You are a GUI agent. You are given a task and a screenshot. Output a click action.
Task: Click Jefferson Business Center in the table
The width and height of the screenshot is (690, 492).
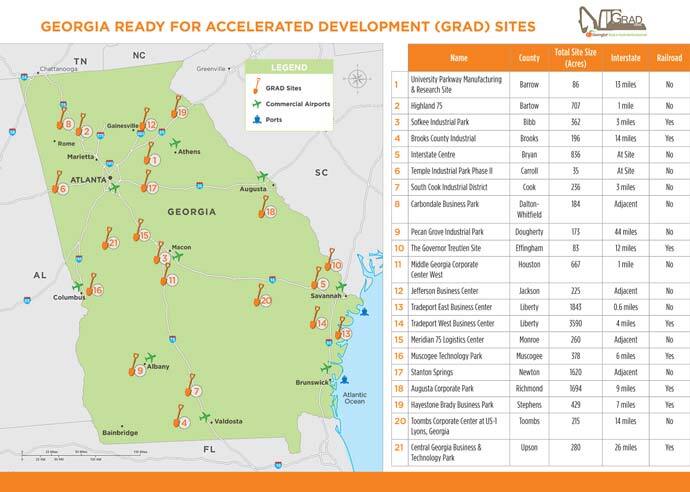click(x=444, y=291)
